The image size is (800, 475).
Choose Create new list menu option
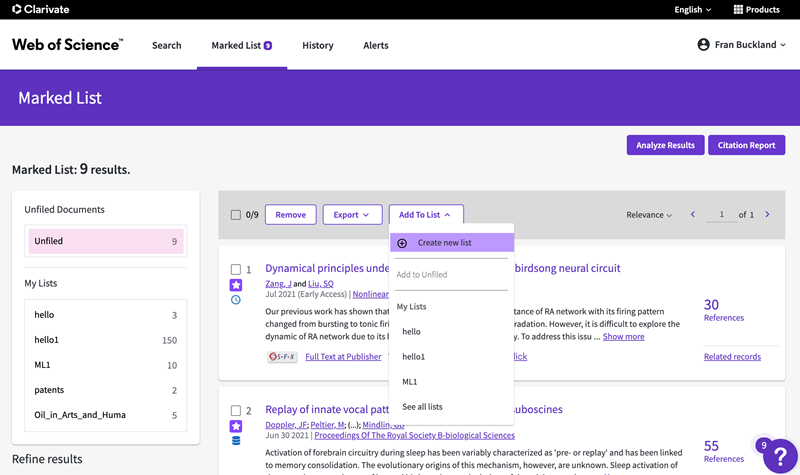(x=452, y=243)
